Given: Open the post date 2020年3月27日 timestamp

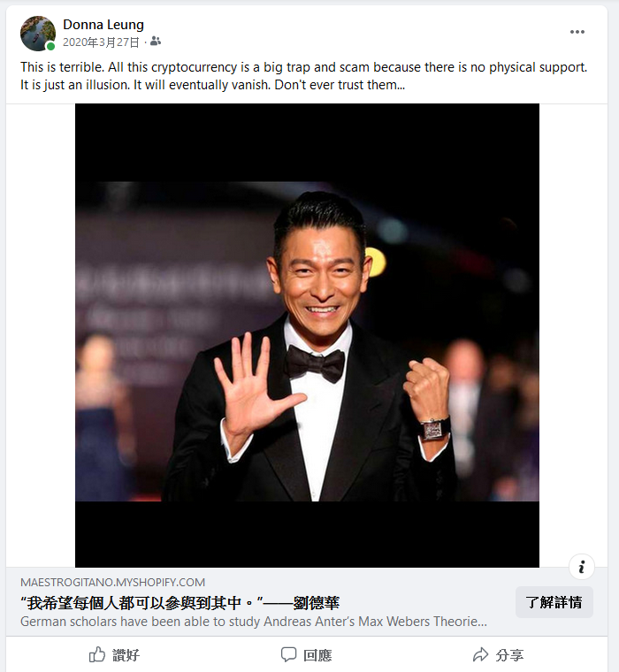Looking at the screenshot, I should (101, 42).
